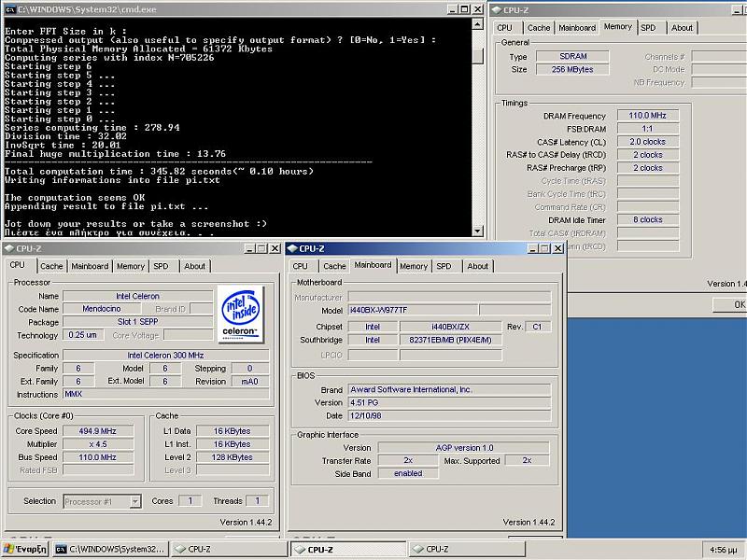Open the Έναρξη Start menu

click(x=25, y=549)
